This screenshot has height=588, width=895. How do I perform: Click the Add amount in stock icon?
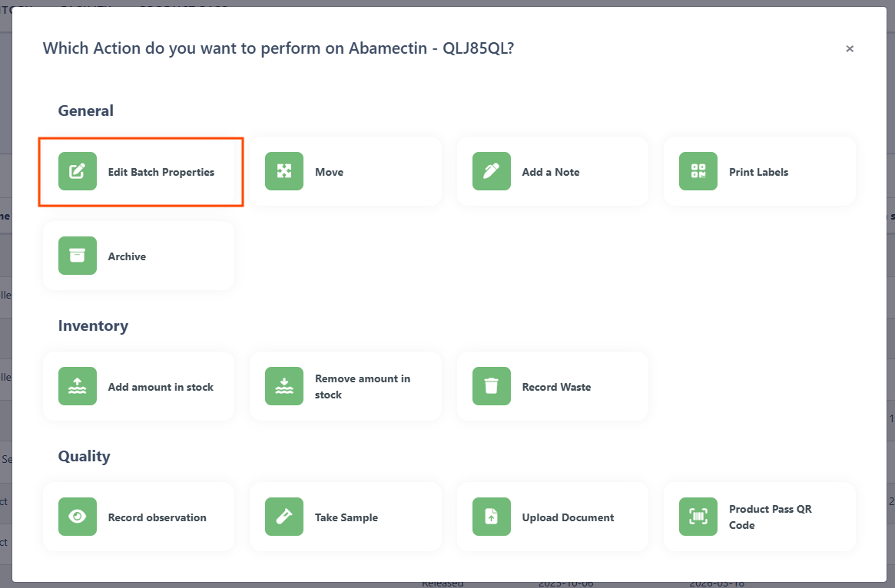pos(78,386)
